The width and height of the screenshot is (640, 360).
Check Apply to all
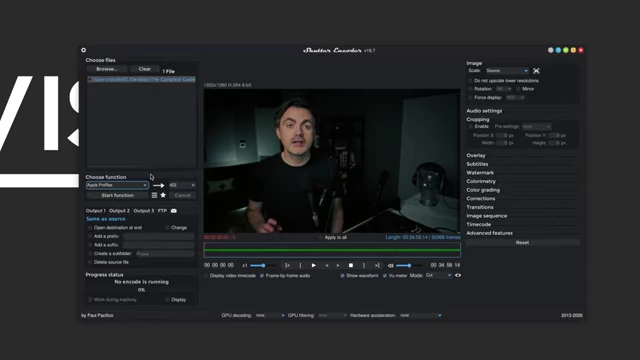pyautogui.click(x=320, y=238)
